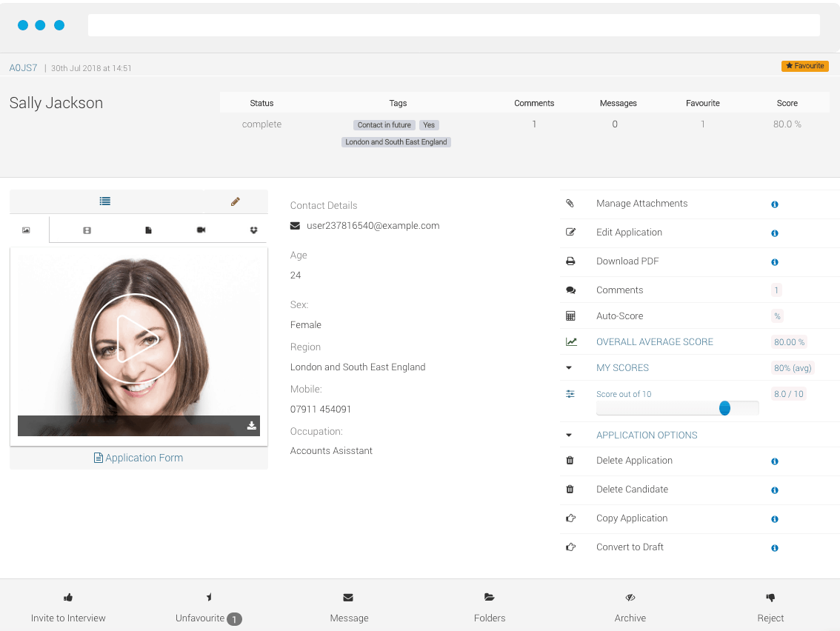Click the envelope Message icon
This screenshot has height=631, width=840.
(348, 597)
